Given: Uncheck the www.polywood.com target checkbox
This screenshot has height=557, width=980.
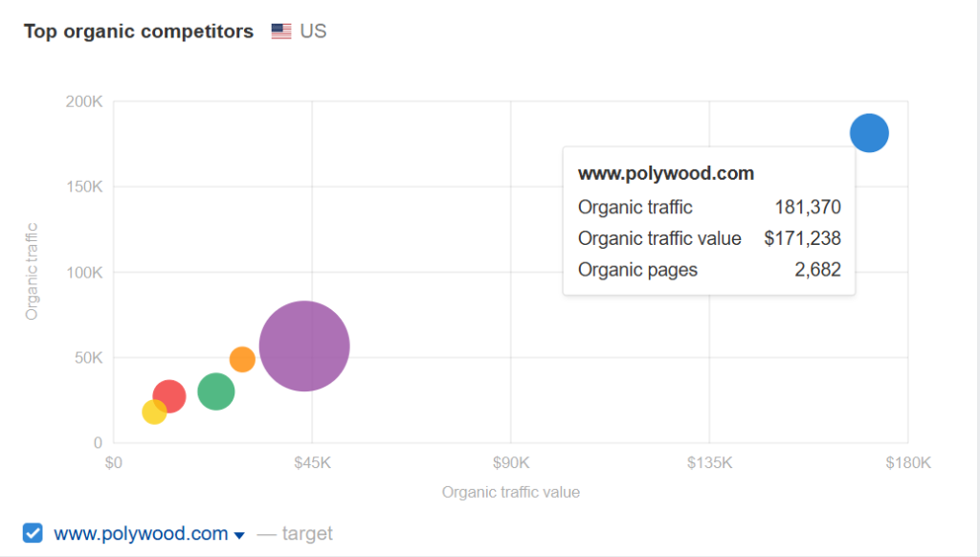Looking at the screenshot, I should pyautogui.click(x=33, y=533).
